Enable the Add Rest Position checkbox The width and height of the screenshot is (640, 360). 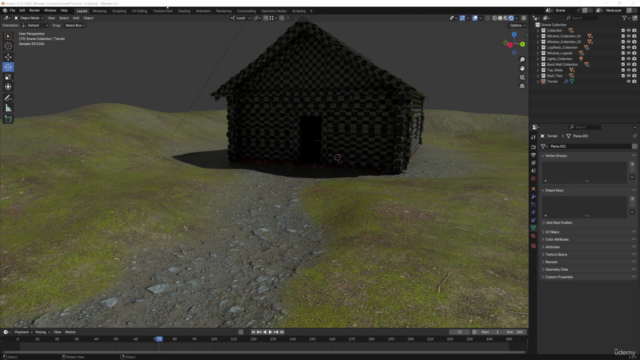[544, 223]
